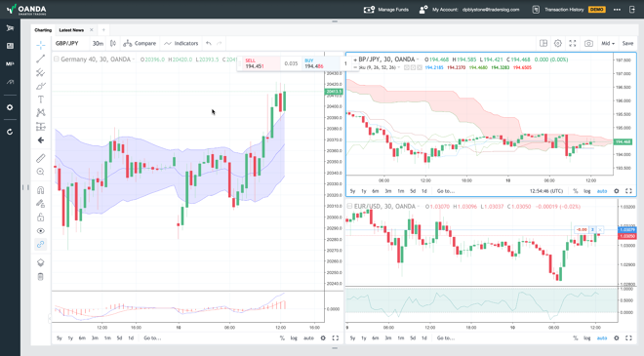Switch to the Latest News tab
Viewport: 644px width, 356px height.
[71, 30]
